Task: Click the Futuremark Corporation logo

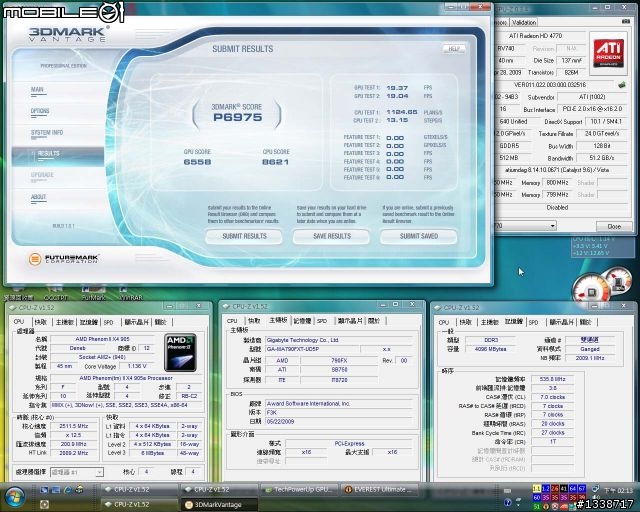Action: point(64,258)
